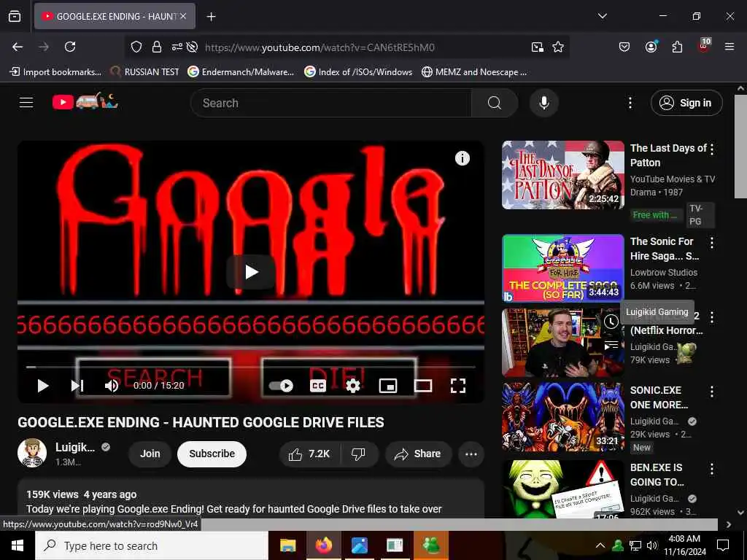747x560 pixels.
Task: Open picture-in-picture from the address bar
Action: (538, 47)
